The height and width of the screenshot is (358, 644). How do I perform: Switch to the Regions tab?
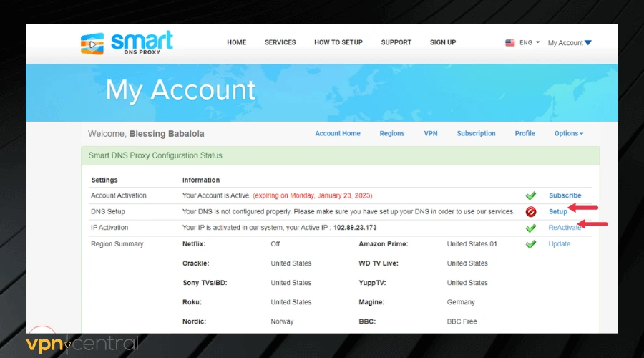click(392, 134)
